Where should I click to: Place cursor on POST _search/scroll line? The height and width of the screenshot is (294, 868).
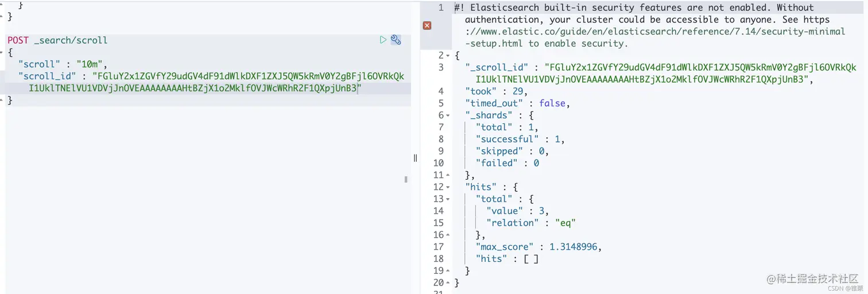click(57, 40)
